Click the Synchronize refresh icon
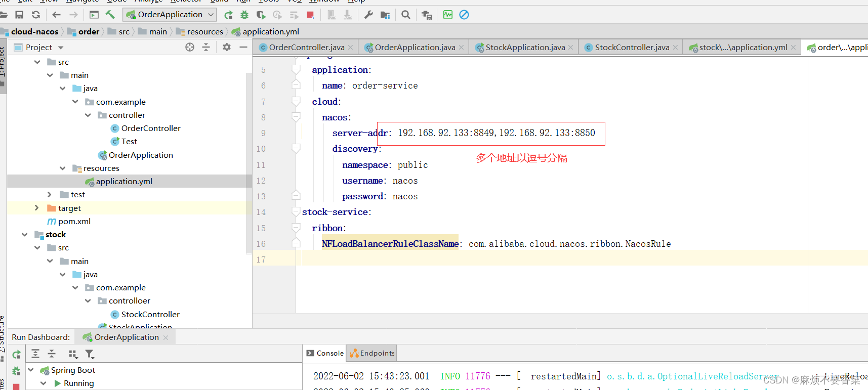This screenshot has height=390, width=868. click(x=35, y=15)
